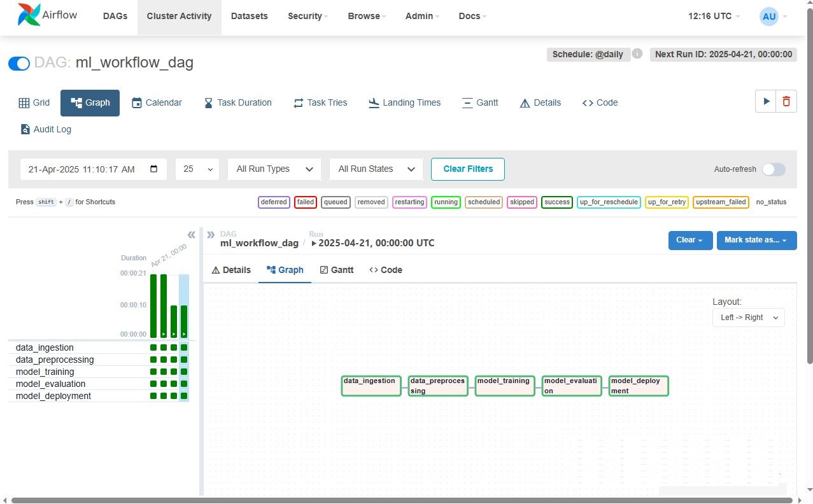Open the Admin menu
Image resolution: width=813 pixels, height=504 pixels.
tap(422, 17)
